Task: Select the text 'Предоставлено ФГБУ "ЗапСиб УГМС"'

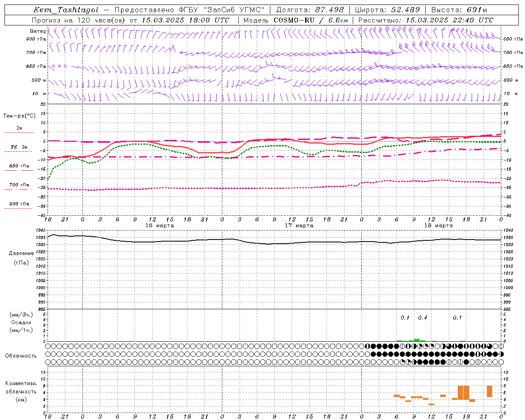Action: tap(189, 10)
